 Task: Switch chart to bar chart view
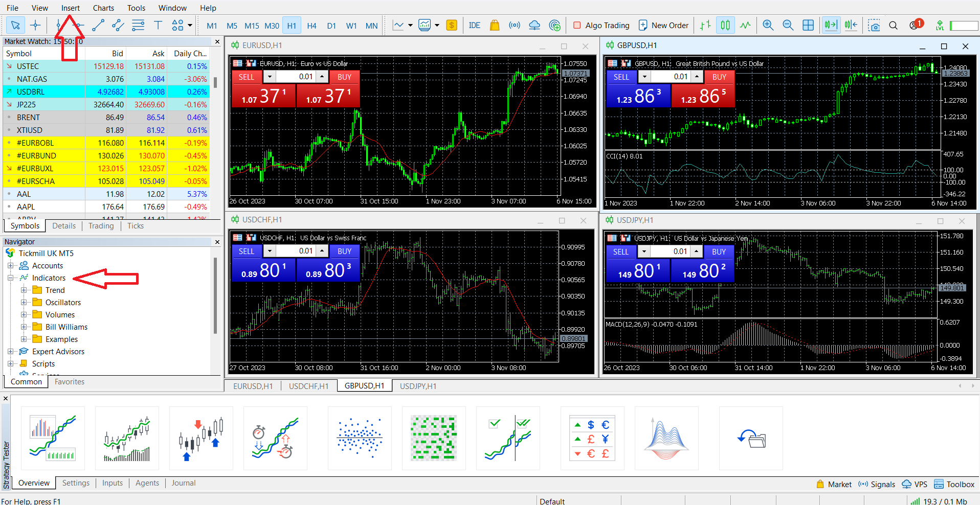pos(705,25)
